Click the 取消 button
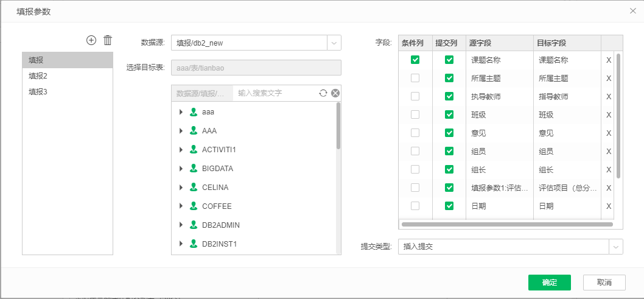Screen dimensions: 644x299 click(604, 283)
